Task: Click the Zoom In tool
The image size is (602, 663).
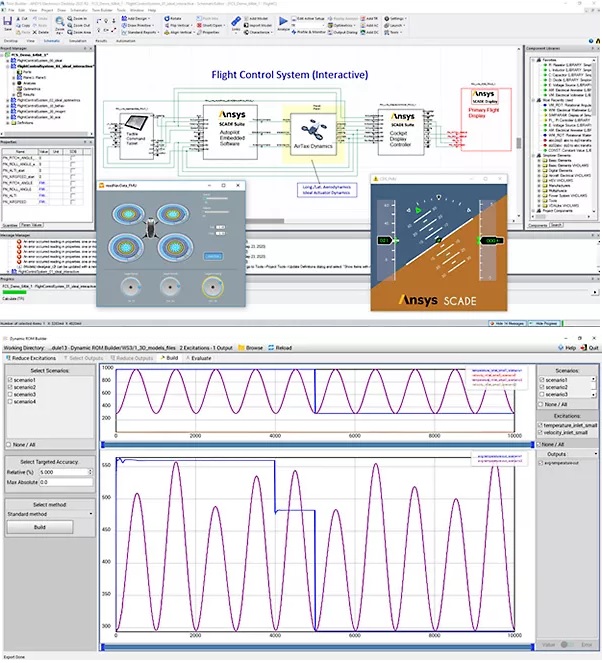Action: 77,19
